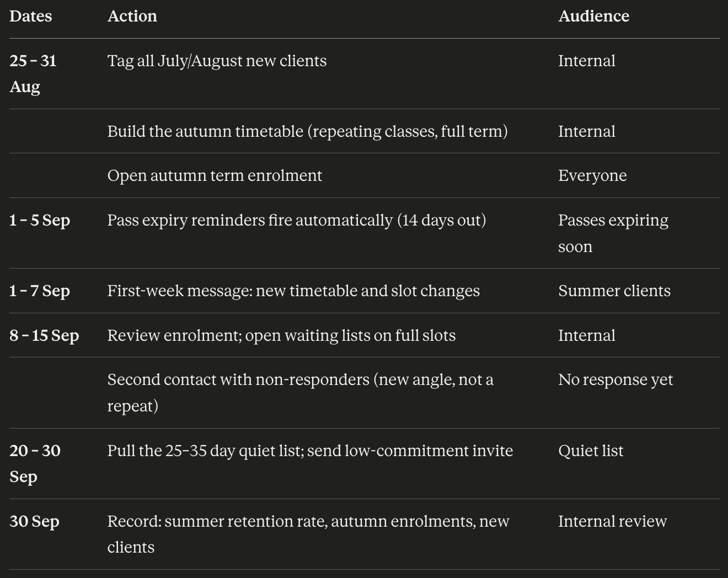Click the Audience column header

point(594,16)
